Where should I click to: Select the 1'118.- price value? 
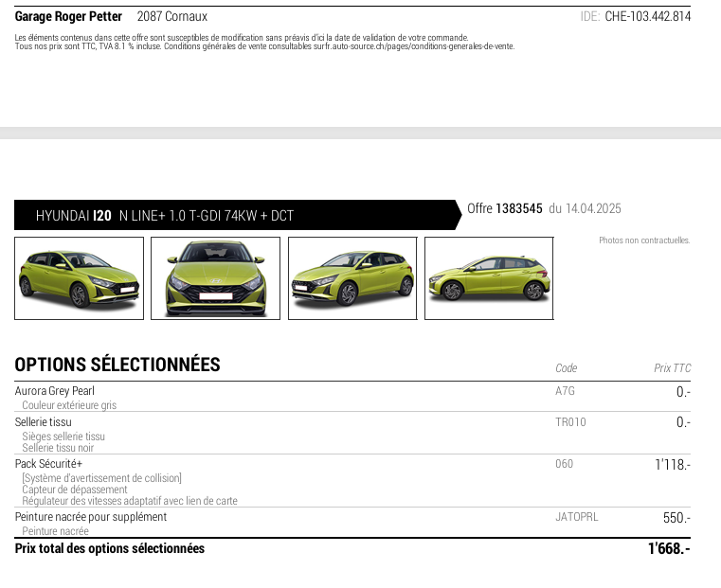[x=672, y=465]
